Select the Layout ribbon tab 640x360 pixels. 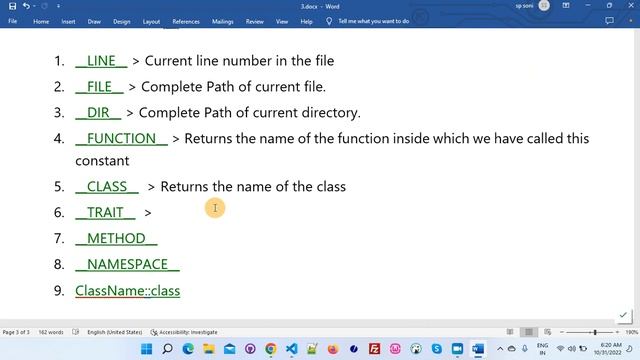pos(151,21)
